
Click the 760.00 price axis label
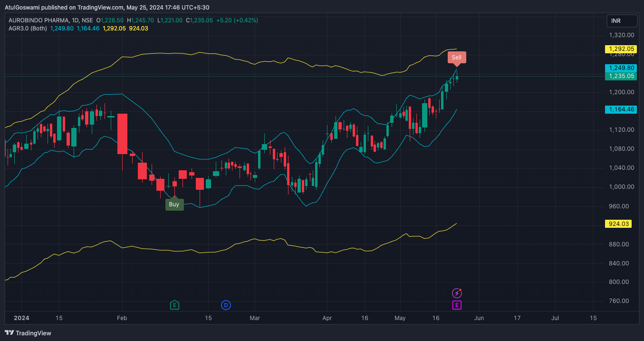(x=619, y=301)
